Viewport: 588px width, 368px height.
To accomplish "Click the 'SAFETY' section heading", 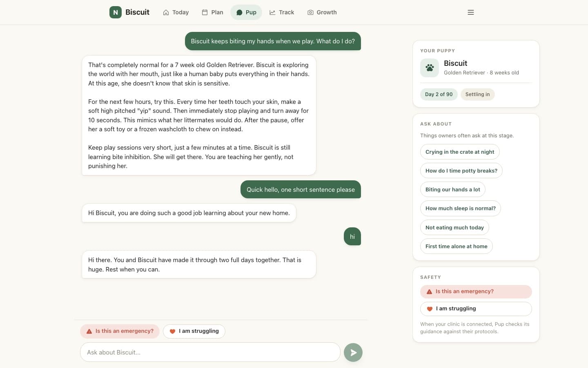I will [430, 277].
